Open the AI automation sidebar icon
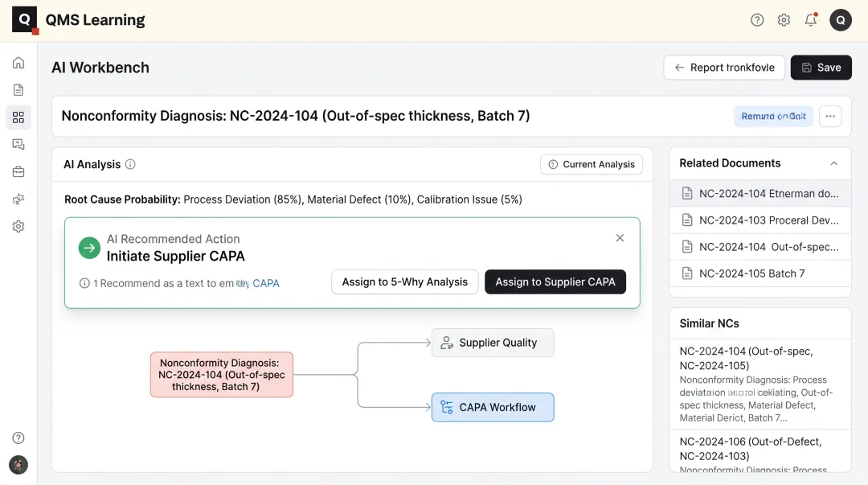Screen dimensions: 868x485 coord(18,199)
